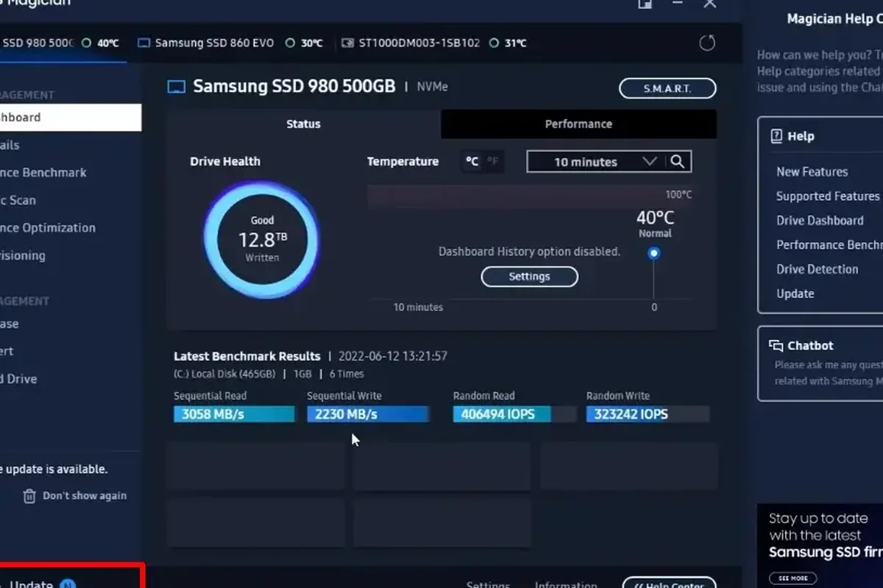Click the temperature marker dot on the graph

coord(653,253)
